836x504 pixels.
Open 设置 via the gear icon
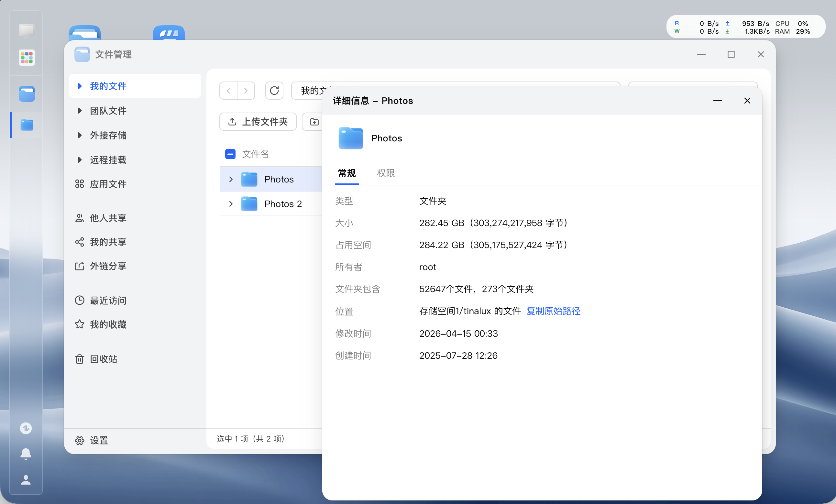pyautogui.click(x=91, y=441)
